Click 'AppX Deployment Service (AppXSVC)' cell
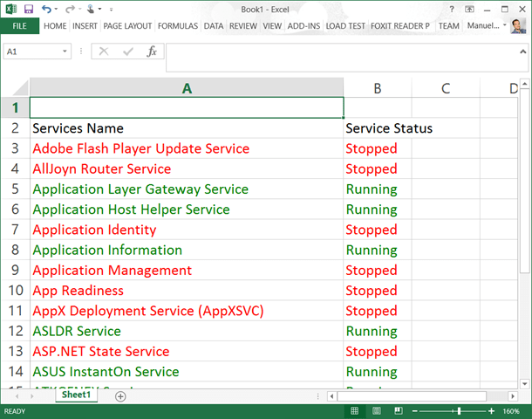The width and height of the screenshot is (532, 419). 187,311
